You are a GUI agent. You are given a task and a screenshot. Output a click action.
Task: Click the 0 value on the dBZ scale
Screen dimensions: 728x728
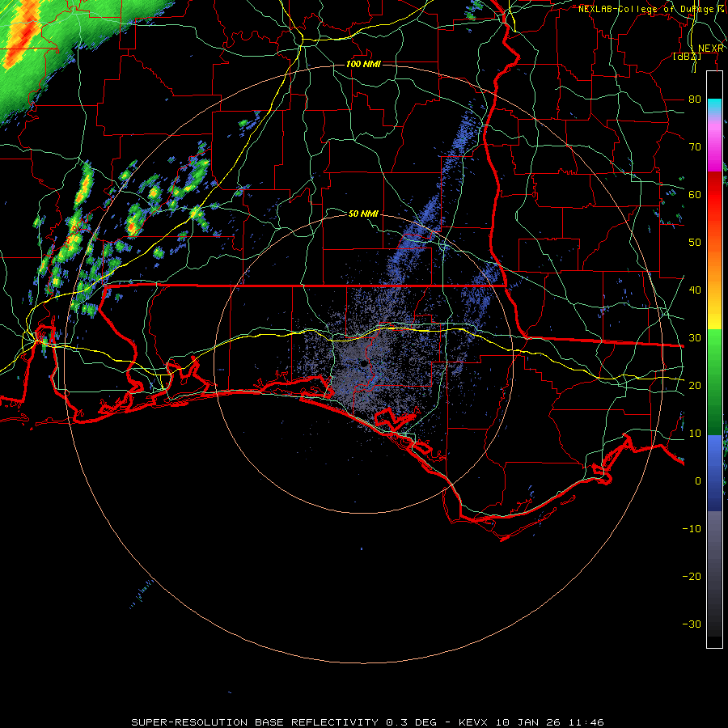click(697, 481)
